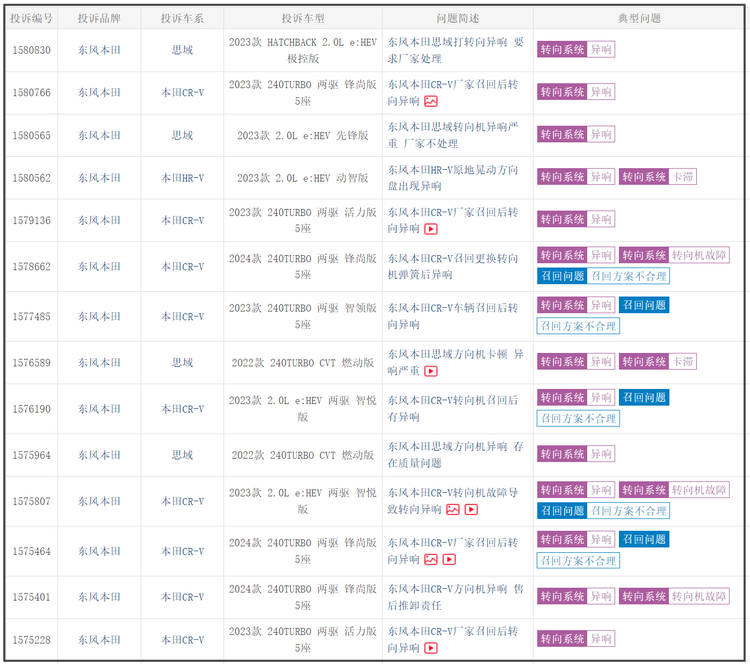This screenshot has width=750, height=664.
Task: Play the video icon in complaint 1579136 row
Action: tap(431, 228)
